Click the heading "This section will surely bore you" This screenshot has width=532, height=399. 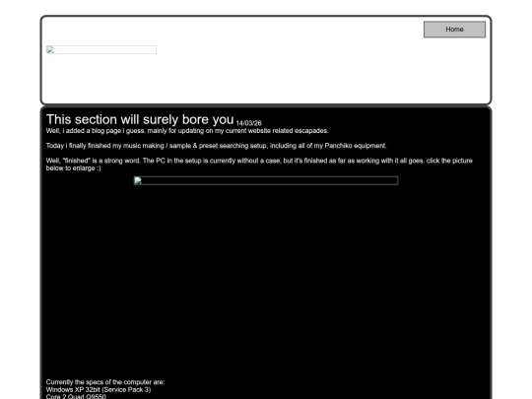pos(140,119)
